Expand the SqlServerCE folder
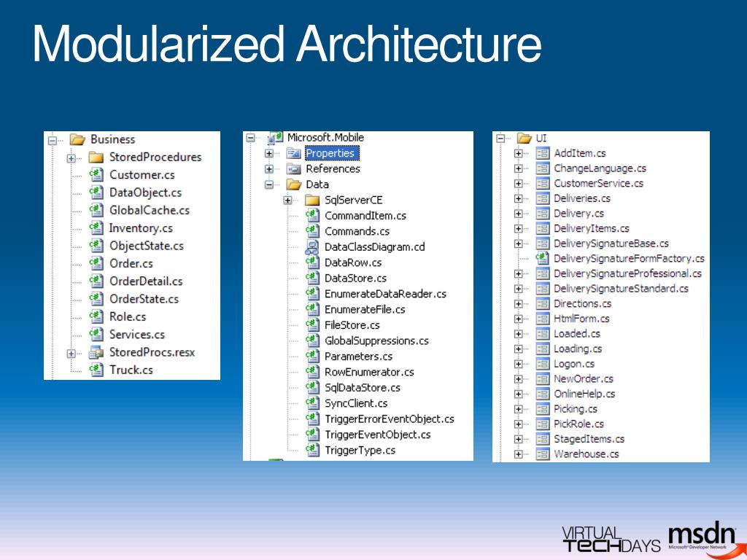The image size is (747, 560). click(x=287, y=201)
